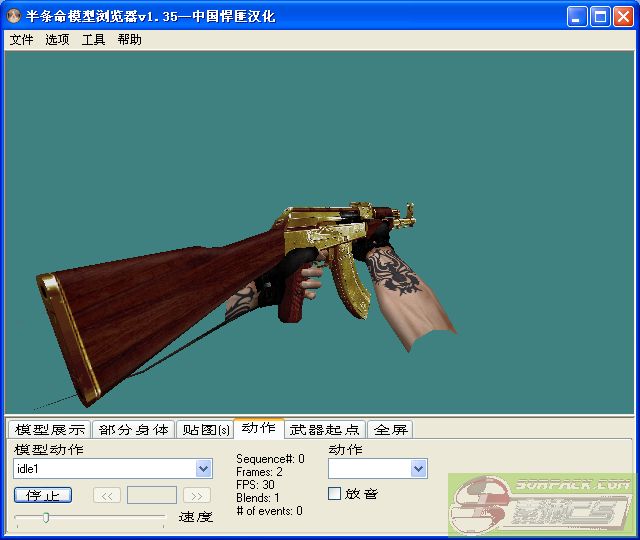Screen dimensions: 640x540
Task: Click the 'Frames: 2' text
Action: click(259, 472)
